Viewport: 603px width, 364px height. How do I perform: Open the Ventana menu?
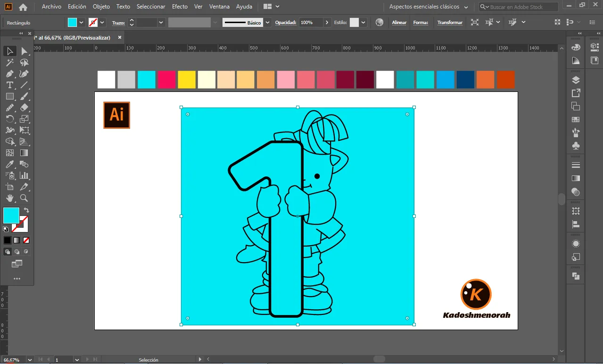click(219, 7)
